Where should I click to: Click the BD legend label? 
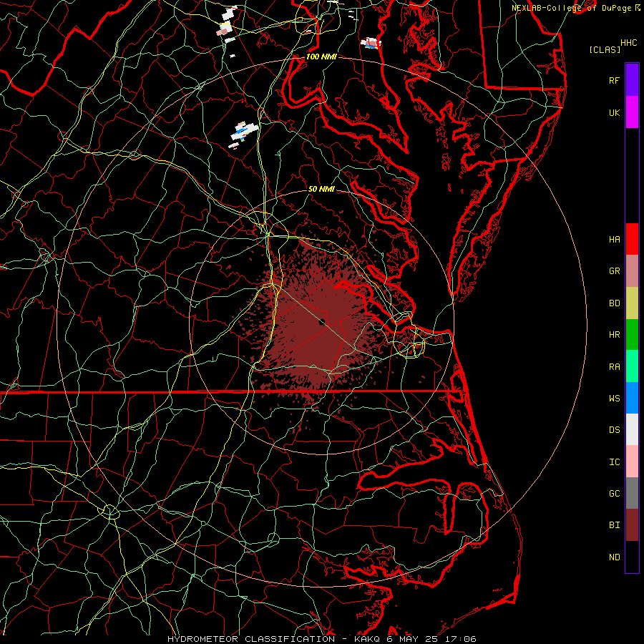614,303
